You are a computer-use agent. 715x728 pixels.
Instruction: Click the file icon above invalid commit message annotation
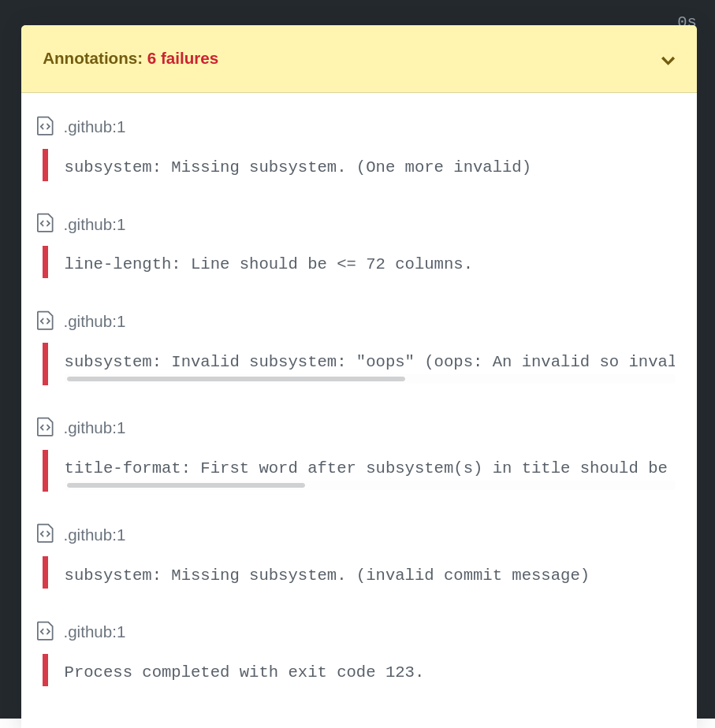pyautogui.click(x=45, y=534)
